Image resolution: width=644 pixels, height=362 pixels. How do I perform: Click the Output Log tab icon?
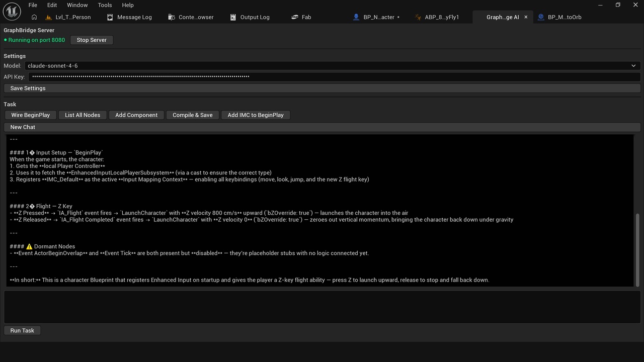[x=233, y=17]
